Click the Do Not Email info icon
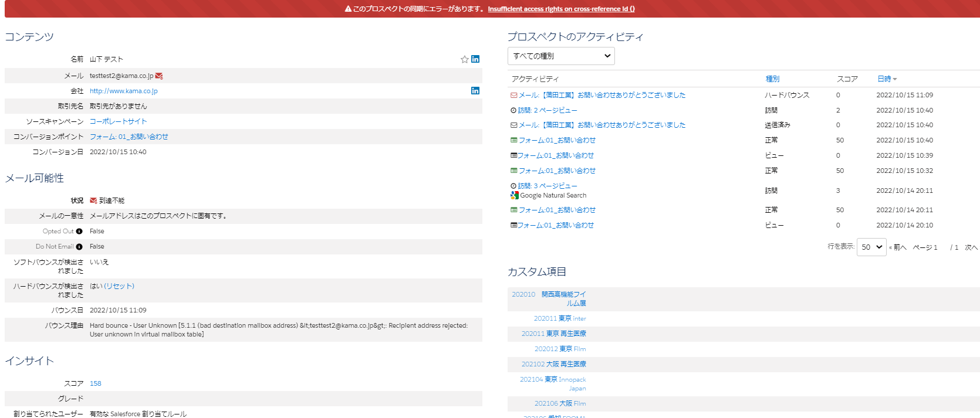The image size is (980, 418). pos(79,247)
